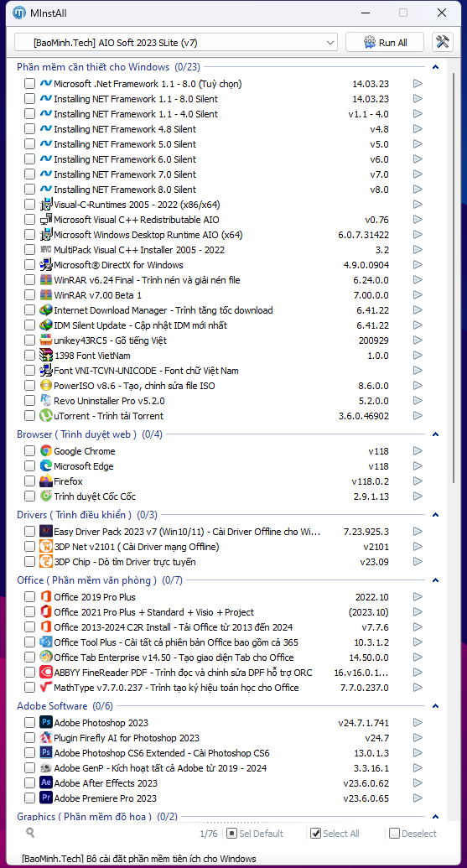Click the Office (Phần mềm văn phòng) group header
Screen dimensions: 467x868
[x=100, y=580]
